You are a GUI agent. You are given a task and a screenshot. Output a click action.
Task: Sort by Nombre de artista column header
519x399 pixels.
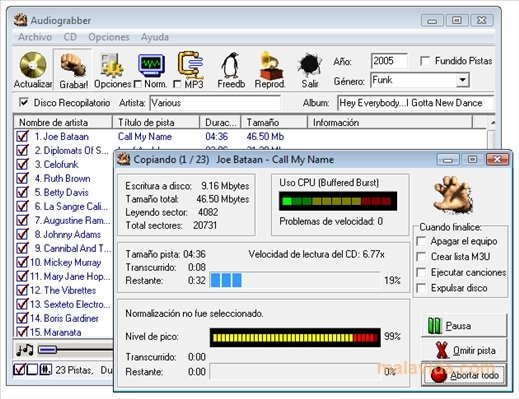(x=63, y=122)
